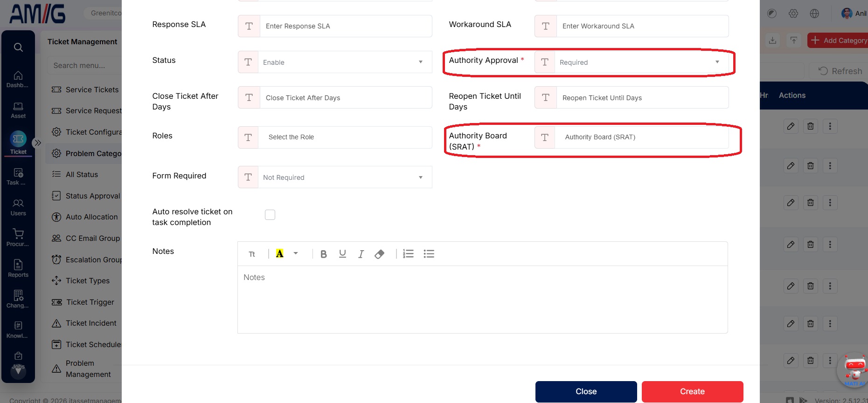
Task: Go to Dashboard in left sidebar
Action: (18, 79)
